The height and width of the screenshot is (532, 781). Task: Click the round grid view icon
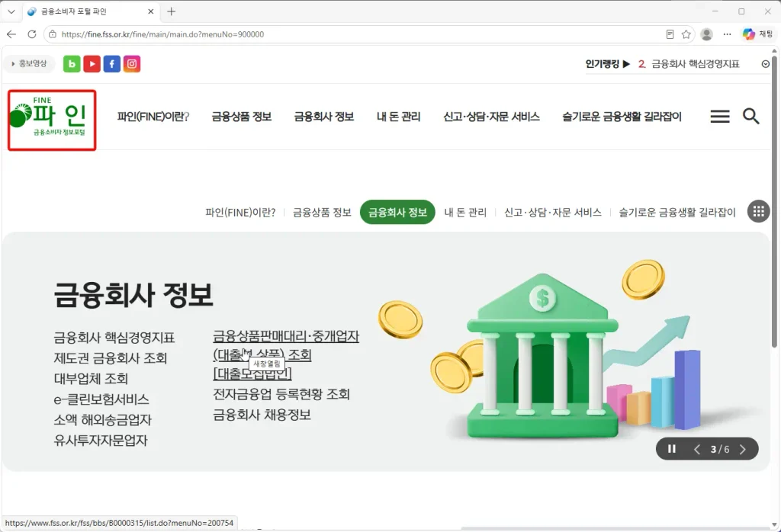point(759,212)
